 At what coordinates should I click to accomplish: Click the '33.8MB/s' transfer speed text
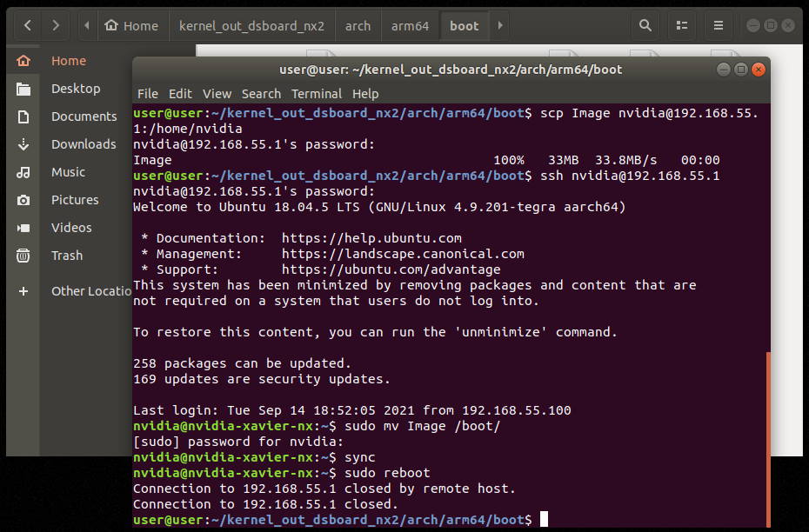[625, 160]
